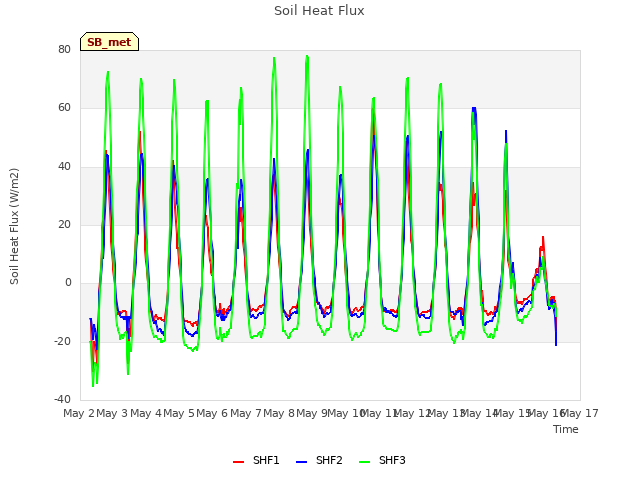Screen dimensions: 640x480
Task: Click the blue SHF2 legend marker
Action: [301, 462]
